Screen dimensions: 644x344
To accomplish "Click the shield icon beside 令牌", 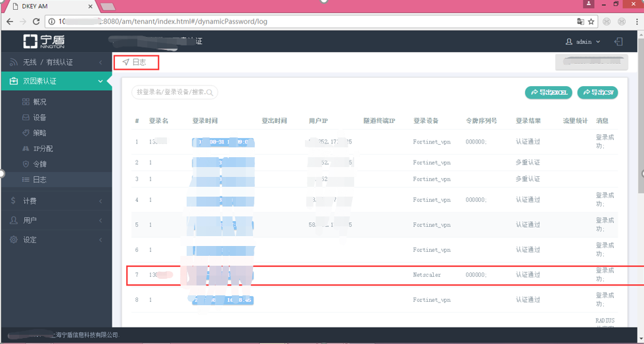I will (x=26, y=164).
